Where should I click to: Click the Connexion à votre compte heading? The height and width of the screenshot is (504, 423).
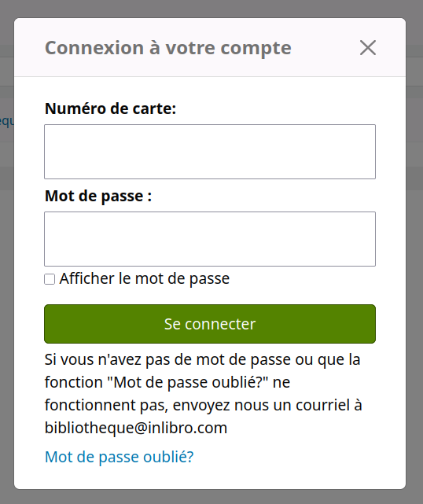(168, 48)
